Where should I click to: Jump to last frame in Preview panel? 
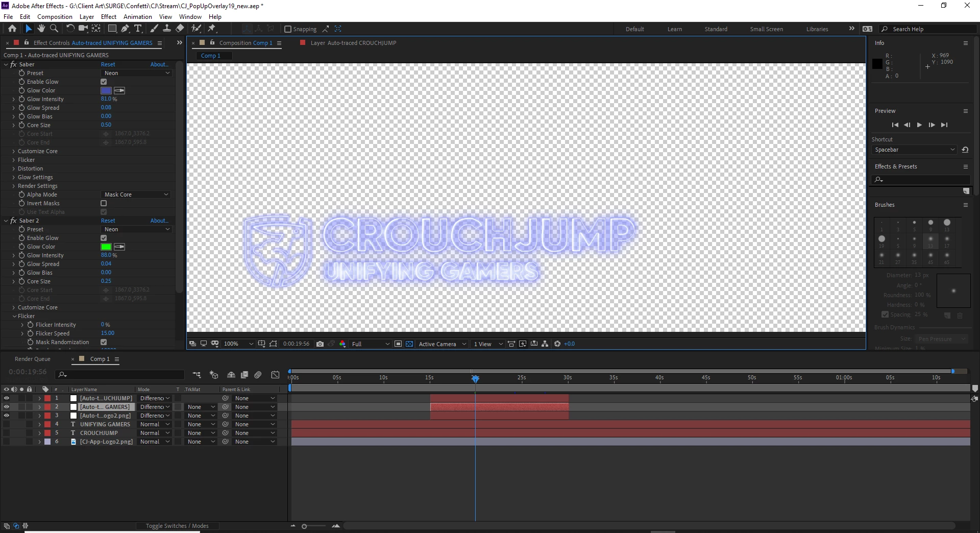click(944, 125)
